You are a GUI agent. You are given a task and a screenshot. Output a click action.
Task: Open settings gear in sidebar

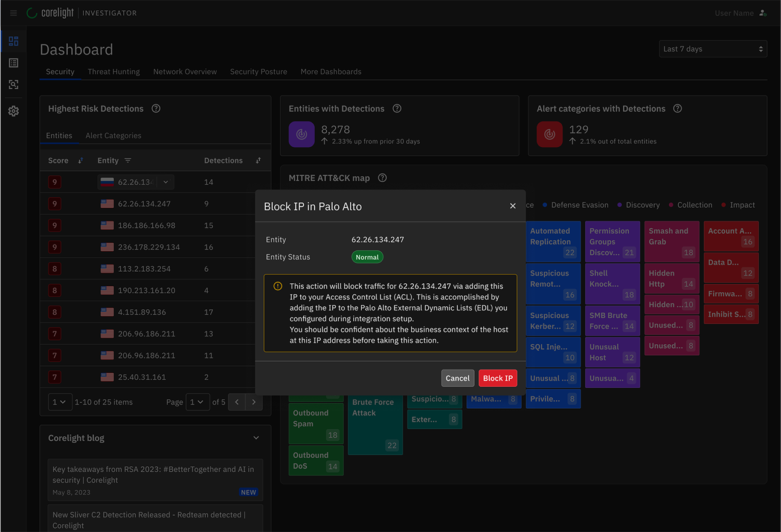(x=13, y=111)
